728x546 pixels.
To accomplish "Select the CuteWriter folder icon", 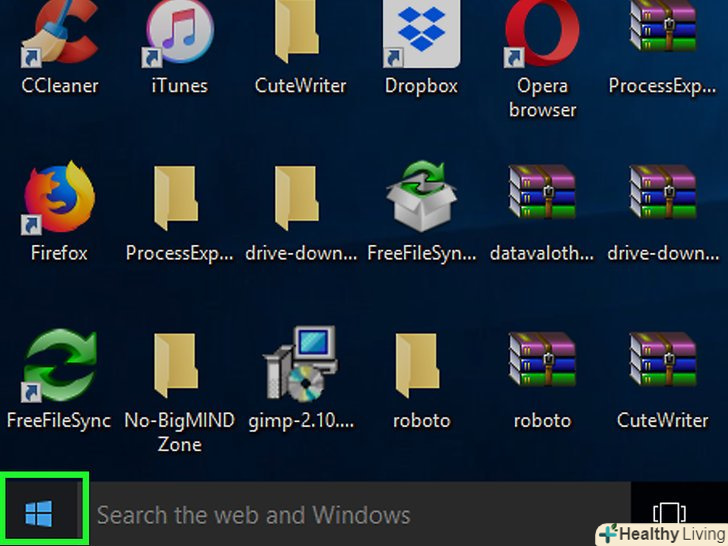I will pyautogui.click(x=296, y=31).
